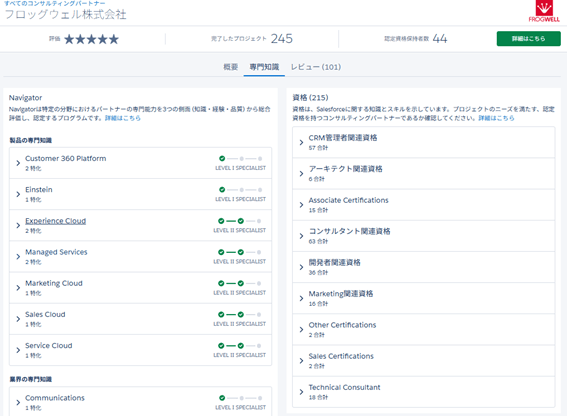Expand the Associate Certifications chevron

301,205
